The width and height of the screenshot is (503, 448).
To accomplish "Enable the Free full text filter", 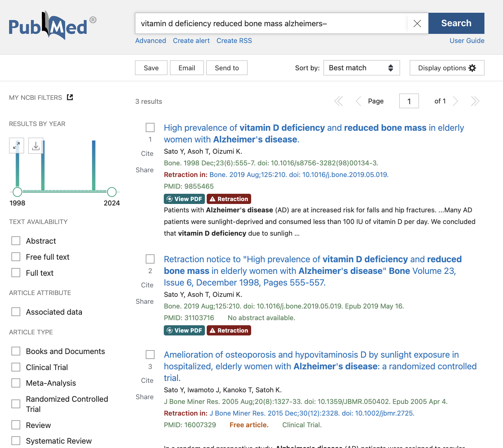I will 16,257.
